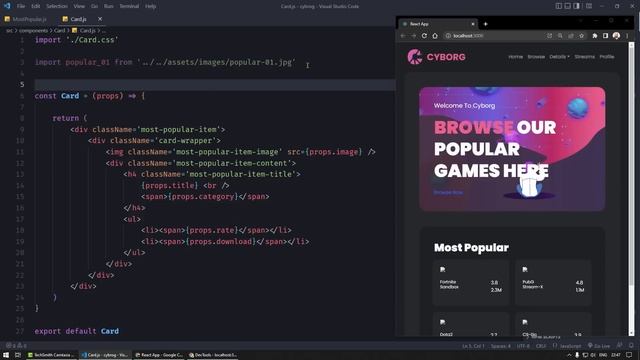Viewport: 640px width, 360px height.
Task: Open Chrome three-dot menu
Action: pyautogui.click(x=627, y=36)
